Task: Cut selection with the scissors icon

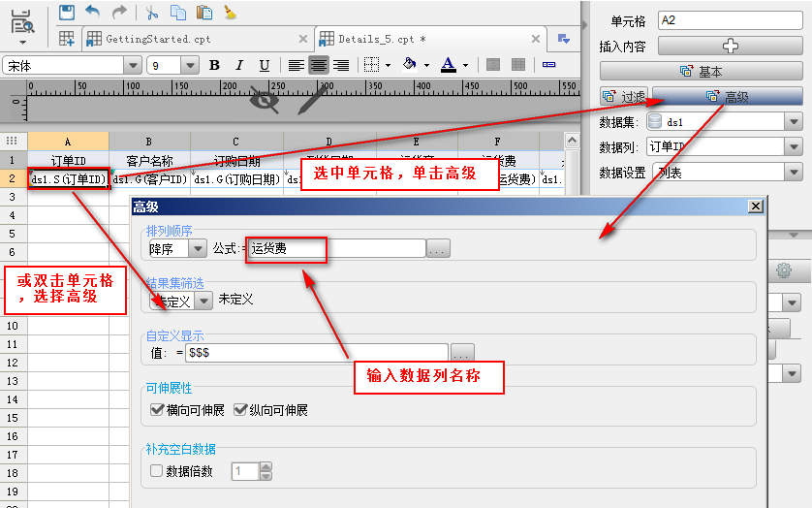Action: pyautogui.click(x=152, y=13)
